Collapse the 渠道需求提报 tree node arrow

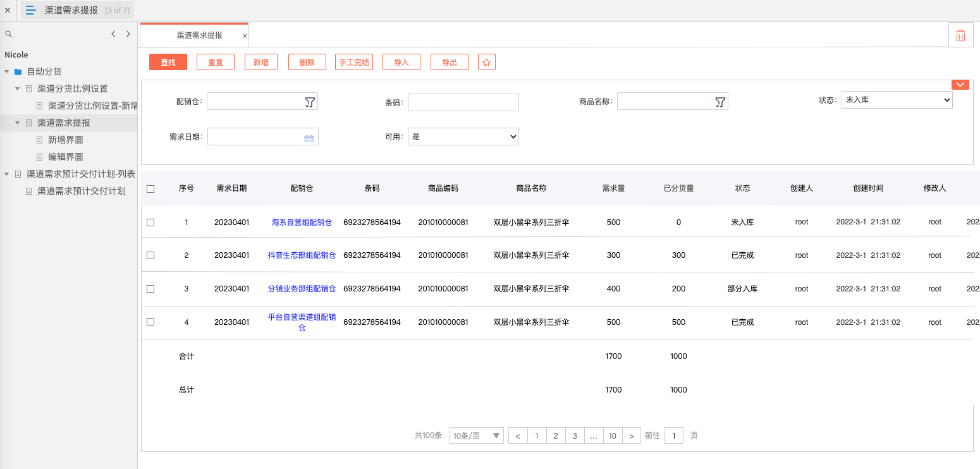pyautogui.click(x=18, y=123)
